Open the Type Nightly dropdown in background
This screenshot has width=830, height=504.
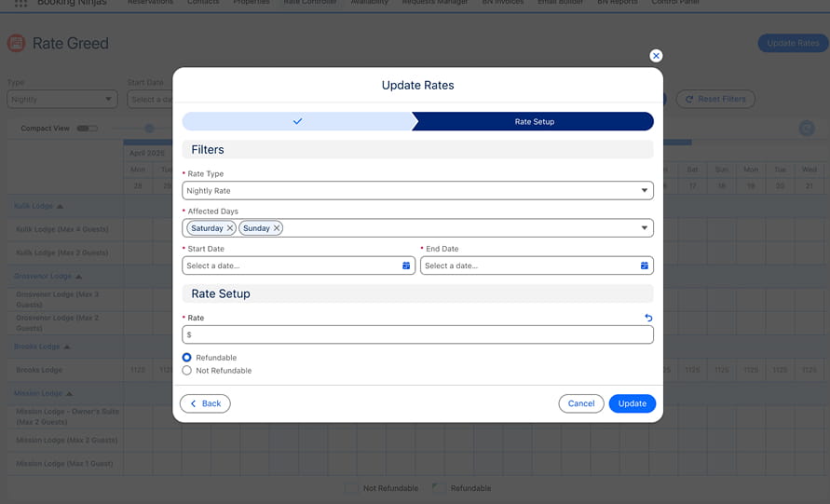(x=62, y=99)
